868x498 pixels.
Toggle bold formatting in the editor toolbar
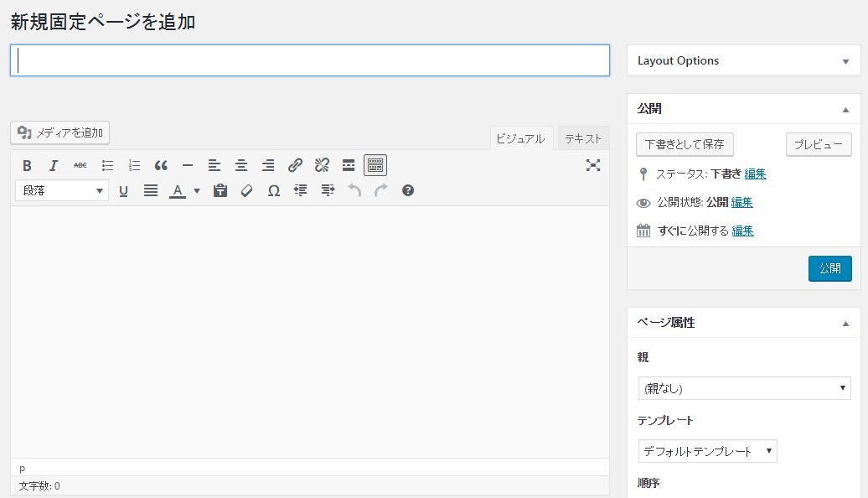27,165
